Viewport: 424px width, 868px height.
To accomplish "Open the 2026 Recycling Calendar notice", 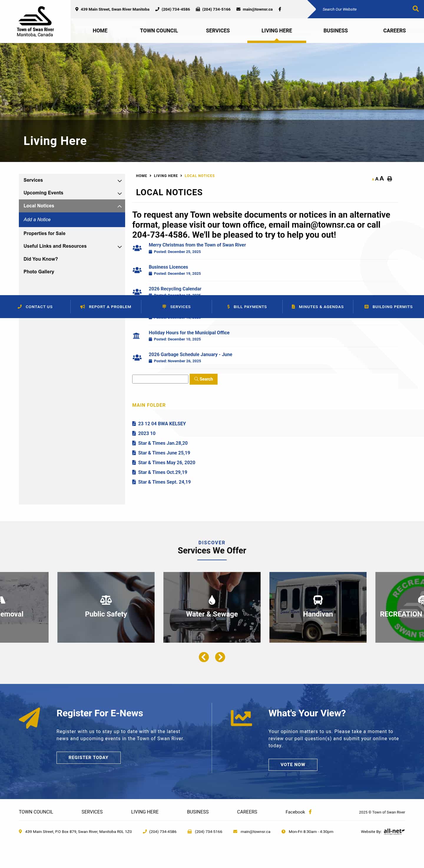I will pos(175,289).
